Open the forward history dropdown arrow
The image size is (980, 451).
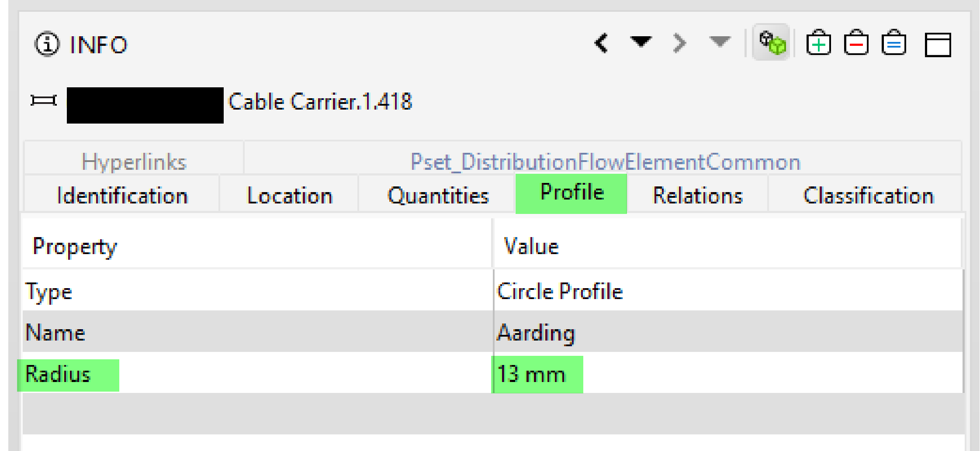pos(720,42)
